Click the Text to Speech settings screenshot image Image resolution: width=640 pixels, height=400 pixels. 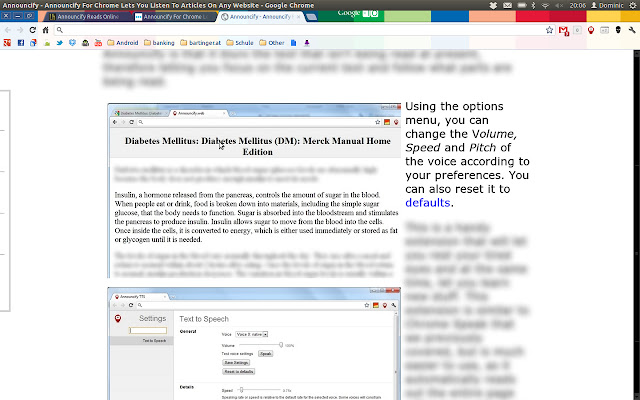point(254,343)
